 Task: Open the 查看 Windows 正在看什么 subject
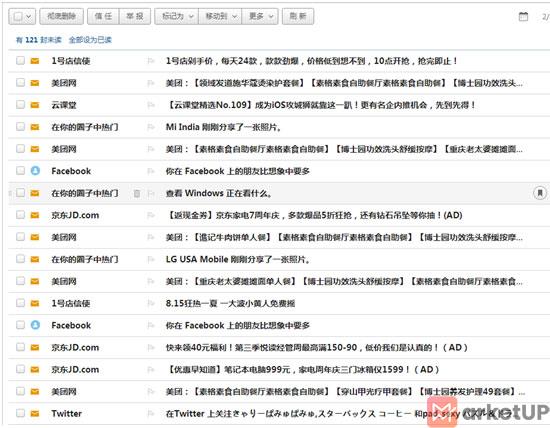(219, 193)
